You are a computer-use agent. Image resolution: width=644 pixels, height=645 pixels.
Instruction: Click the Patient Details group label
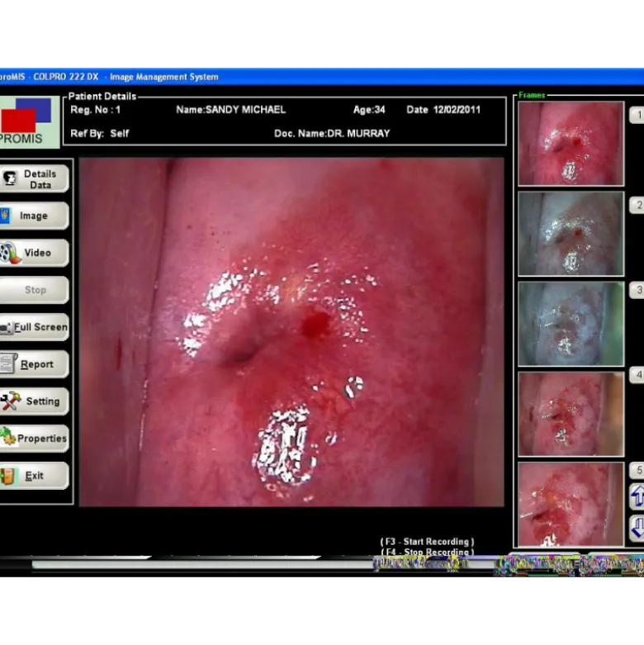102,97
